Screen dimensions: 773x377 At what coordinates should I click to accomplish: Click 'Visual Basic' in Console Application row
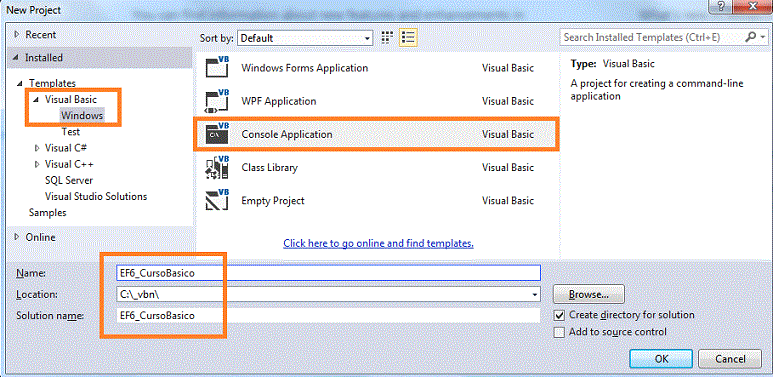(x=508, y=134)
